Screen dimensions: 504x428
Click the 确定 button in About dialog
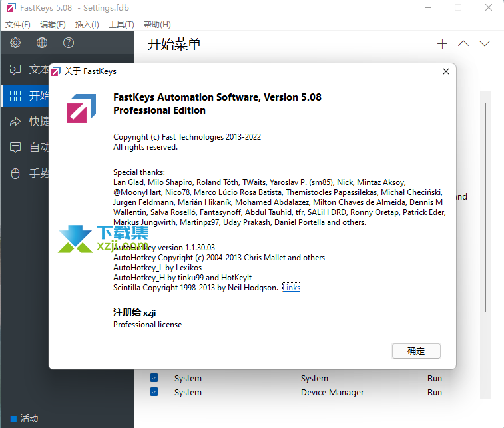(416, 351)
